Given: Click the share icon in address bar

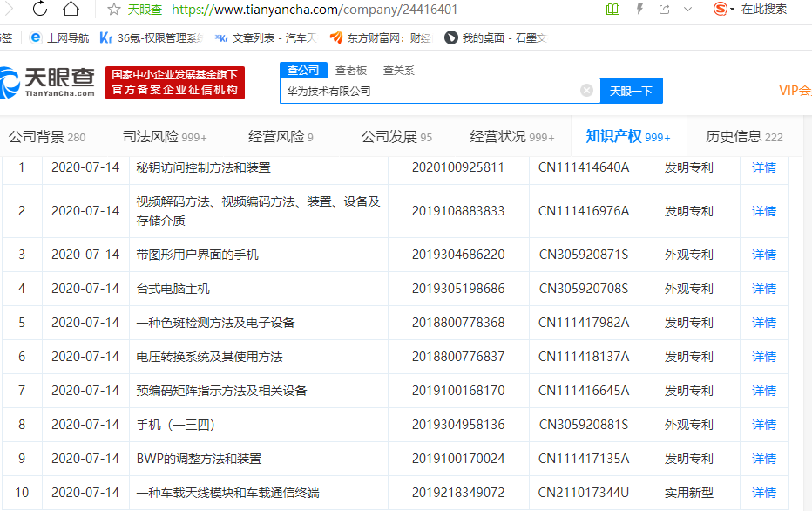Looking at the screenshot, I should click(x=665, y=10).
